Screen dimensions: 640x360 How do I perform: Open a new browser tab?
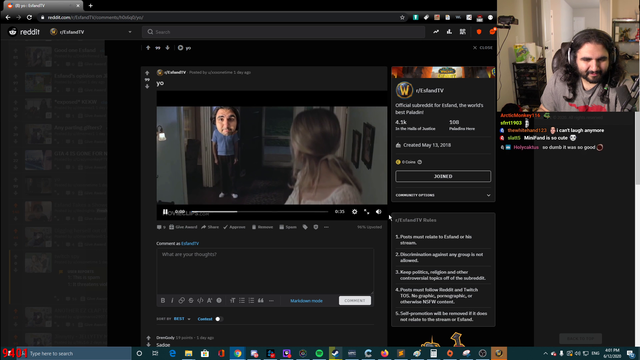(91, 6)
